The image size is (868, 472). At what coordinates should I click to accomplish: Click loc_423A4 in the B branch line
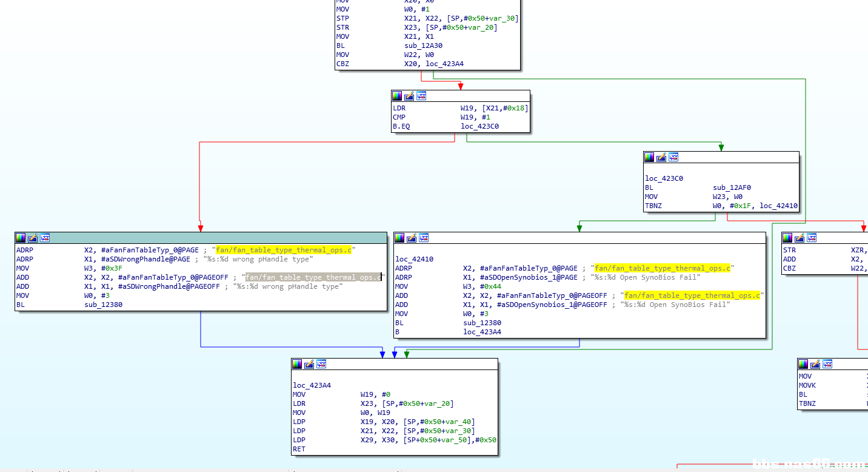(x=483, y=332)
